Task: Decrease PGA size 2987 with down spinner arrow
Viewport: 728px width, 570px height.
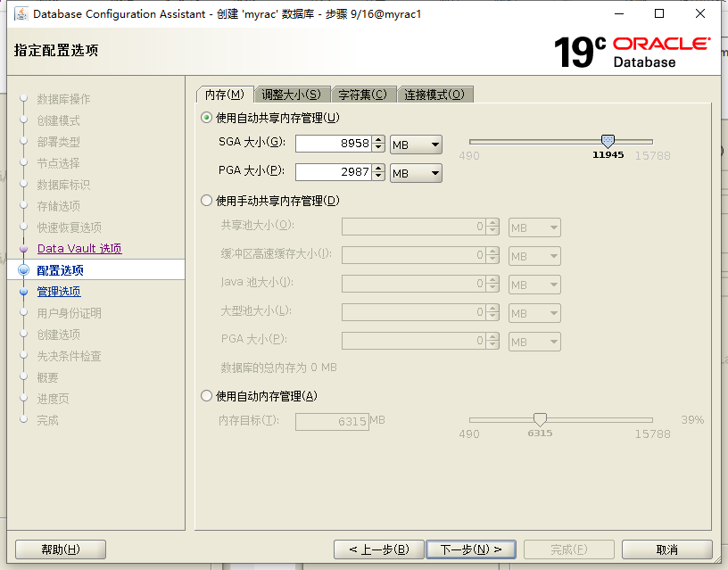Action: click(x=379, y=176)
